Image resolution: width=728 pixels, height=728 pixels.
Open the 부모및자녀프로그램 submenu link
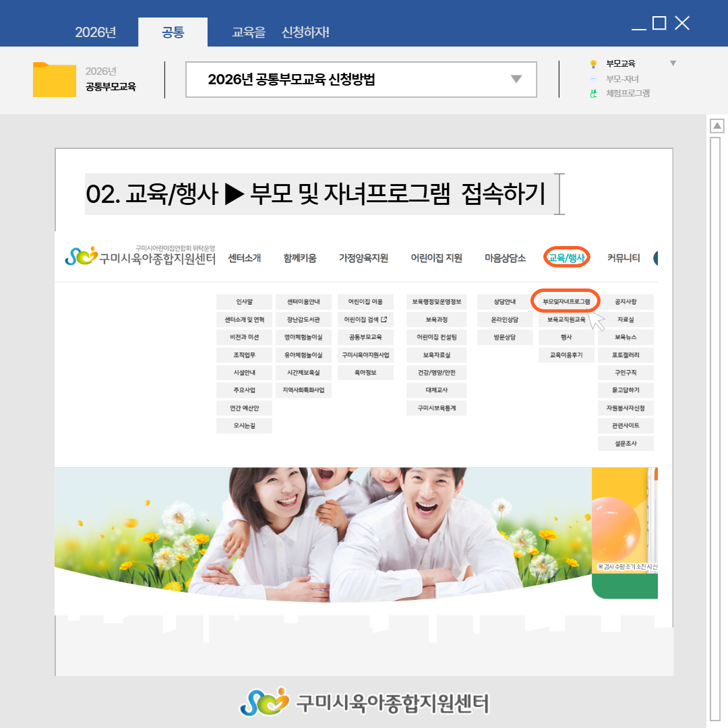click(566, 302)
